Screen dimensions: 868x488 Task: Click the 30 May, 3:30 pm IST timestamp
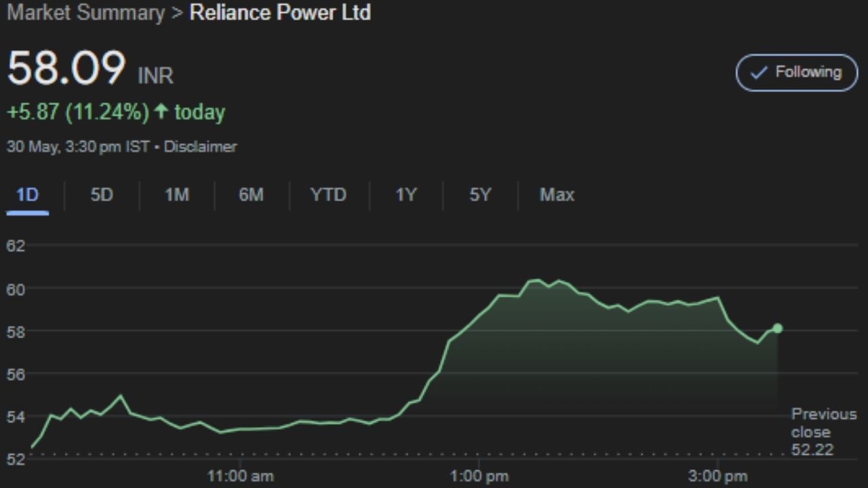point(78,146)
